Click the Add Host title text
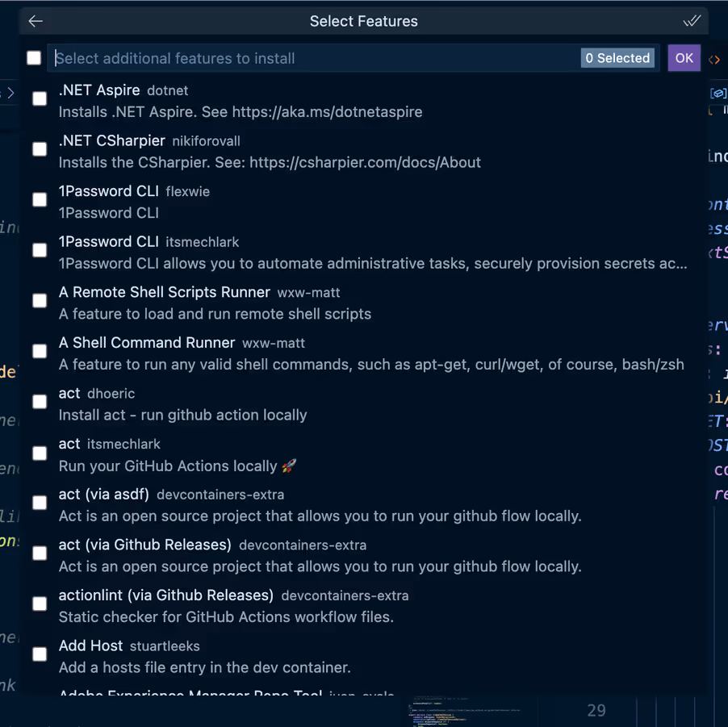Screen dimensions: 728x727 [x=90, y=646]
